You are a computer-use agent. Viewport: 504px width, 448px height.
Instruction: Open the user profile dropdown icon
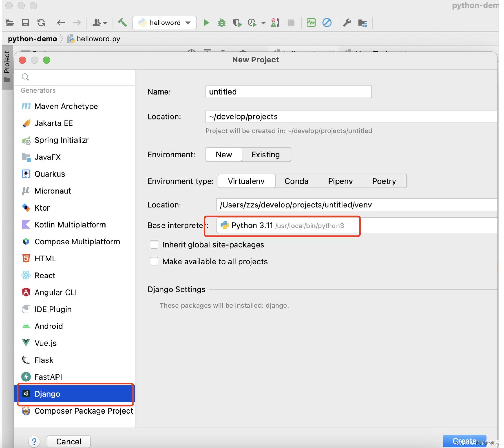pos(100,23)
